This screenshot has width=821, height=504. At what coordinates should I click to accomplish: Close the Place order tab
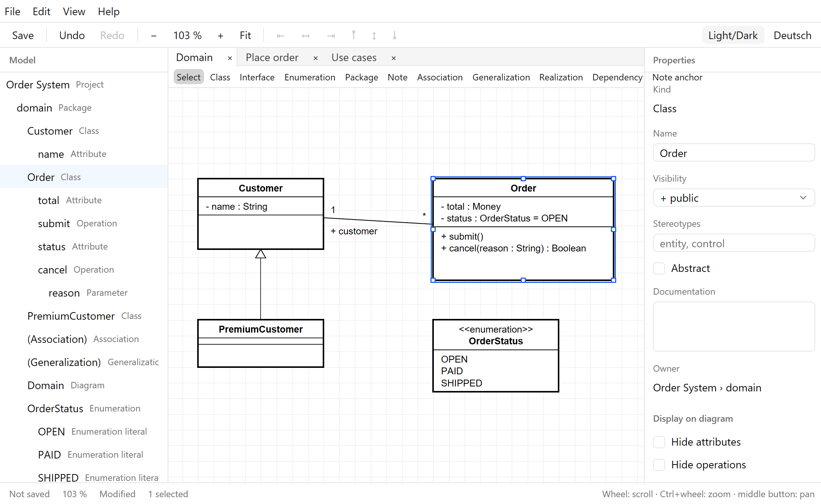coord(316,58)
